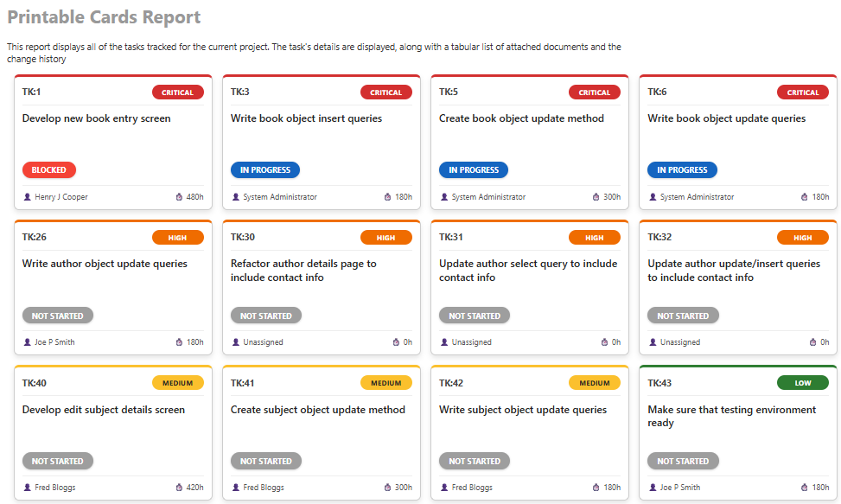Click the TK:26 task ID
The width and height of the screenshot is (841, 504).
(x=35, y=237)
